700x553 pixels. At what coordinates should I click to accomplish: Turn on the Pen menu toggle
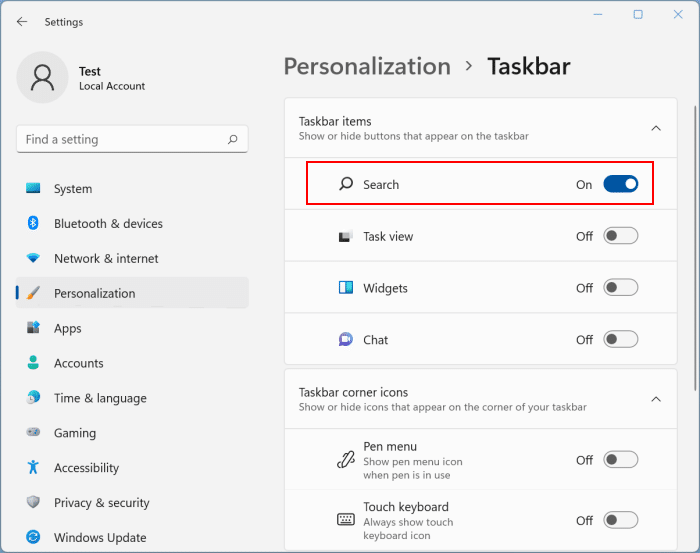(621, 459)
